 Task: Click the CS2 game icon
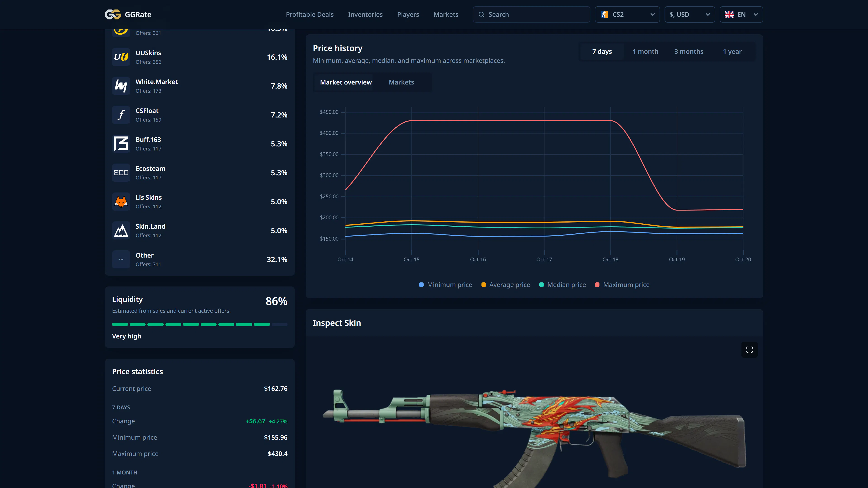tap(604, 14)
